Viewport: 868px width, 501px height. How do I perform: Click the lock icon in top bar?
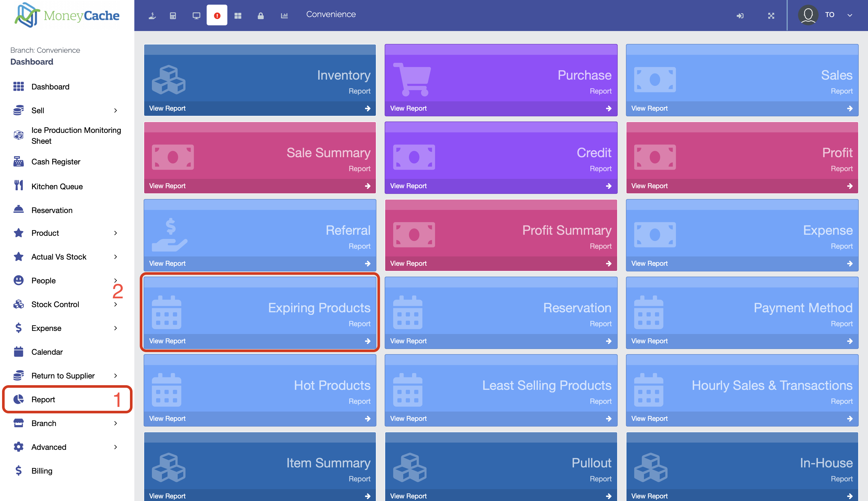[261, 16]
